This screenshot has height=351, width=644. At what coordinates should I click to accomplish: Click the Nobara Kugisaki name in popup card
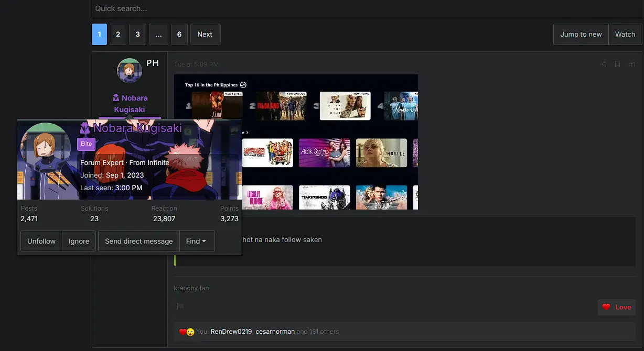(137, 128)
